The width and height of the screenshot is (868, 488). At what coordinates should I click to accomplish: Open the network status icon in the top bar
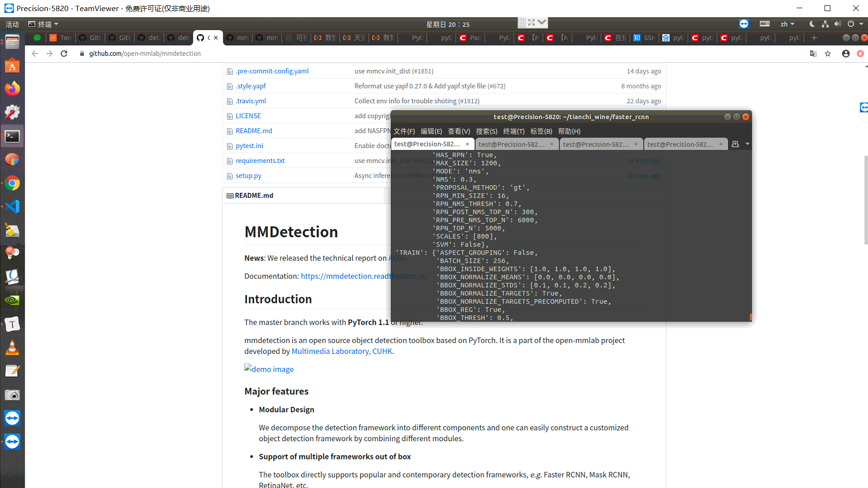(x=825, y=24)
